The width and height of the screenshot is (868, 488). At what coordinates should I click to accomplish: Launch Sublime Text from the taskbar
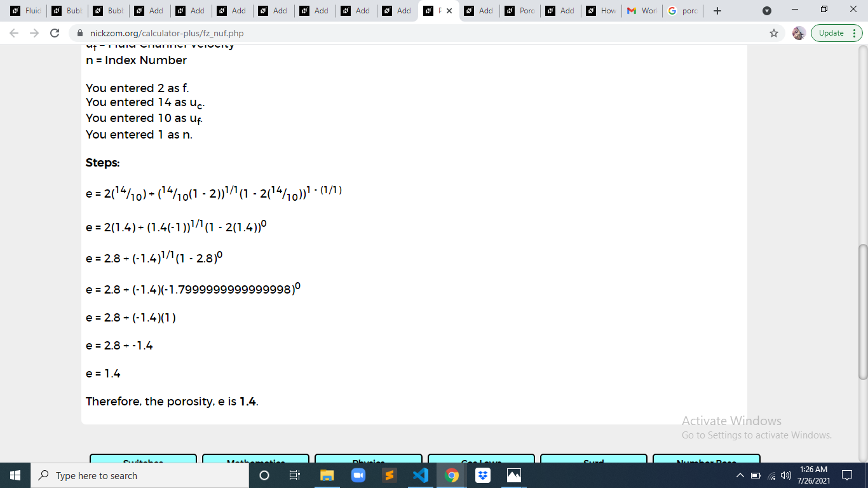point(390,475)
